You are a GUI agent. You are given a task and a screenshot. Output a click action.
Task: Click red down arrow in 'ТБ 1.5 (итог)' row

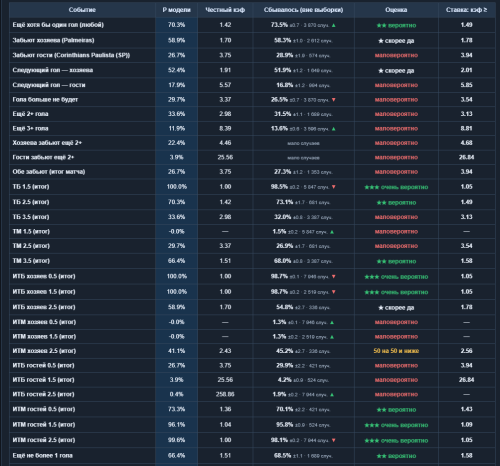point(334,187)
